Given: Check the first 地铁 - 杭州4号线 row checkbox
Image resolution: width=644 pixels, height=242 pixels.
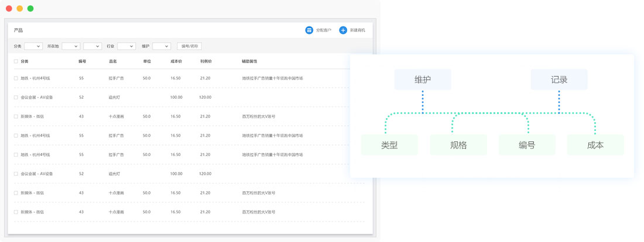Looking at the screenshot, I should point(16,78).
